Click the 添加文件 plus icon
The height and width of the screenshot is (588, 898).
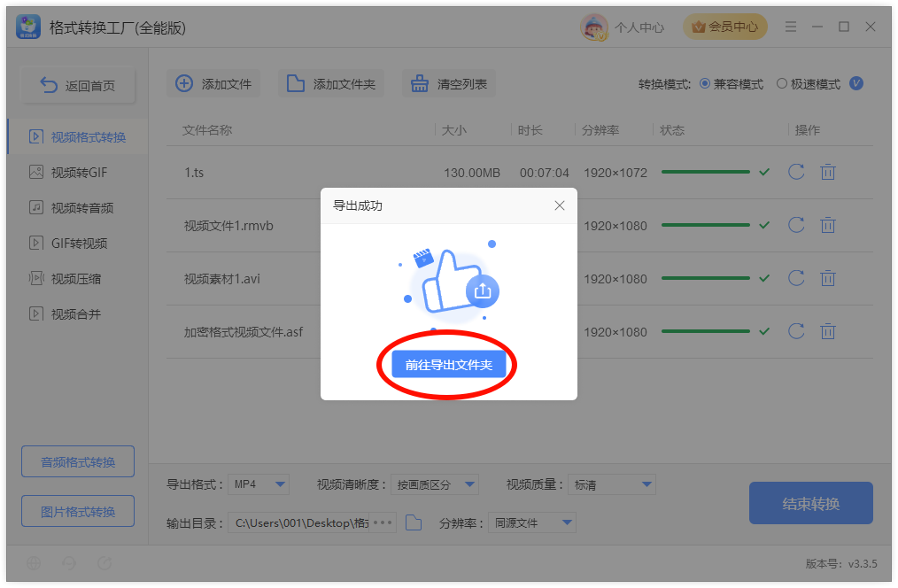tap(184, 83)
